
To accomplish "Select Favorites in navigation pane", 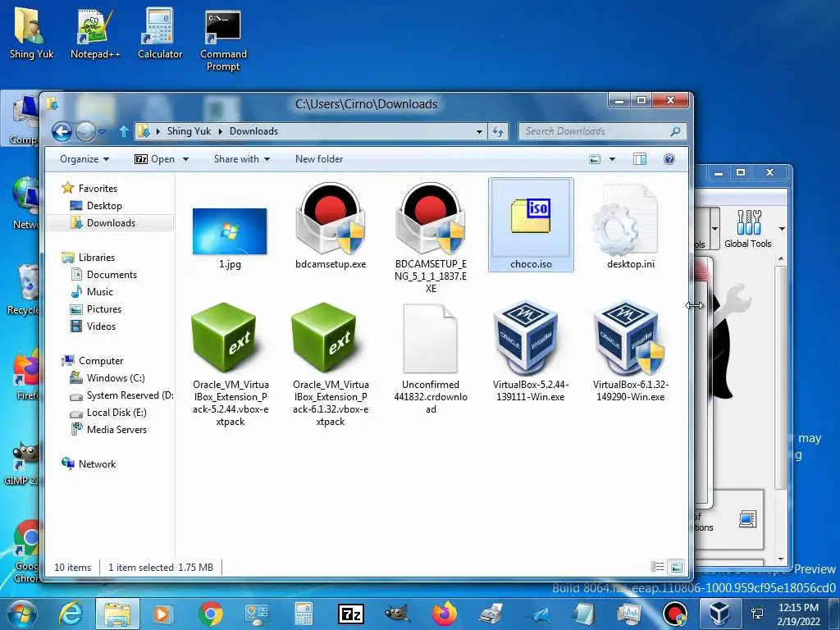I will (98, 189).
